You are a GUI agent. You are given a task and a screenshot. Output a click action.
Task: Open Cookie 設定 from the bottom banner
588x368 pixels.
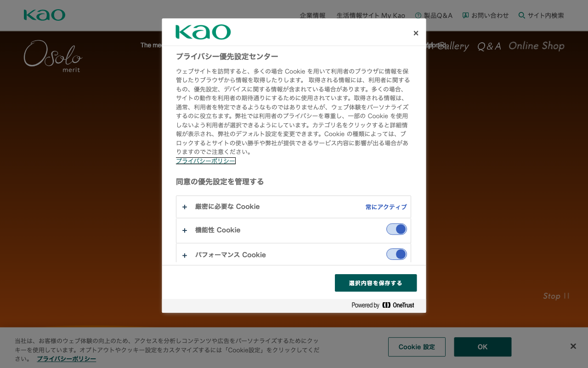(417, 347)
